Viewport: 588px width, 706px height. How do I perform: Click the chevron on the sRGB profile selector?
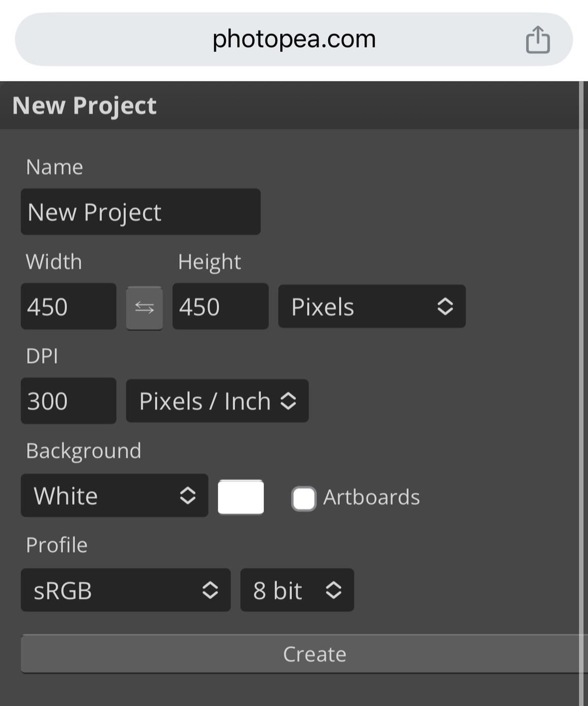point(210,590)
